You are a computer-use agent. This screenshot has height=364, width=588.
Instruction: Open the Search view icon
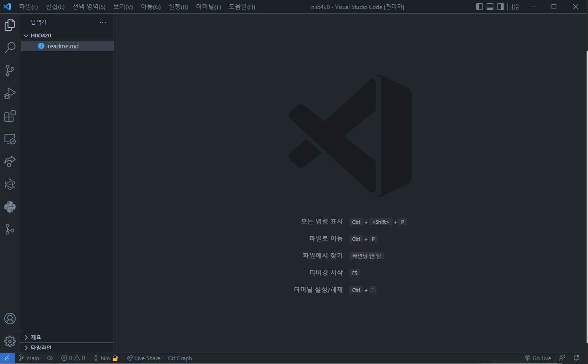pos(10,48)
